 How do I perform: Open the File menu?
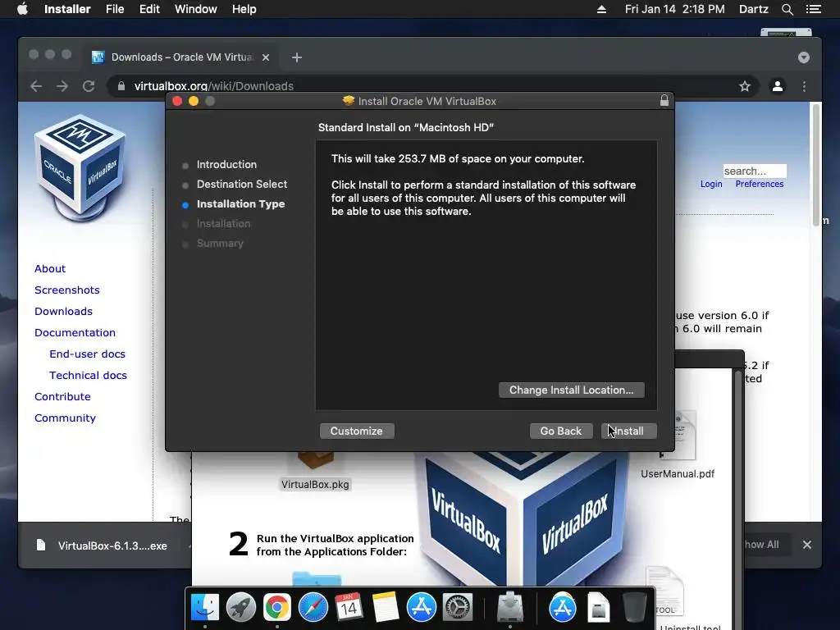[115, 9]
